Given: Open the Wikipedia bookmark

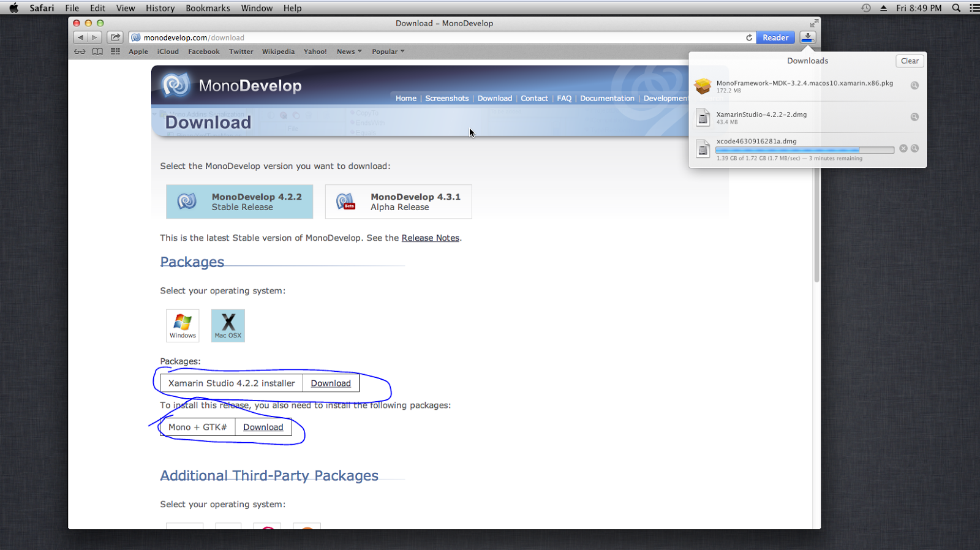Looking at the screenshot, I should 278,51.
